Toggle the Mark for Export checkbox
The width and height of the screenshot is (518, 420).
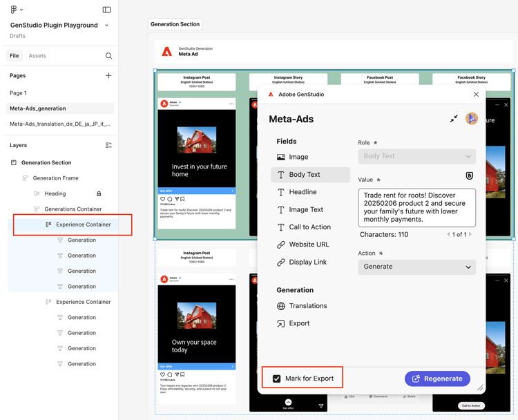[277, 379]
